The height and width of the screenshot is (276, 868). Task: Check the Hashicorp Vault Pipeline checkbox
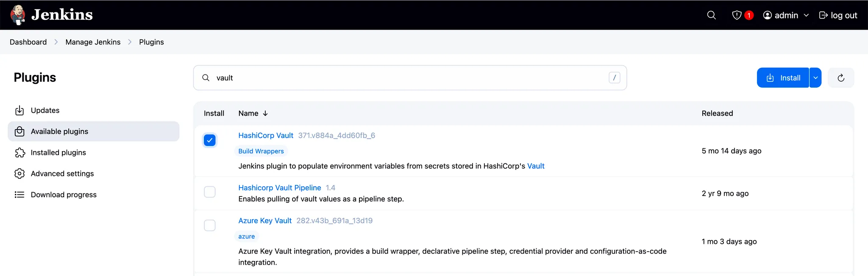[x=210, y=192]
